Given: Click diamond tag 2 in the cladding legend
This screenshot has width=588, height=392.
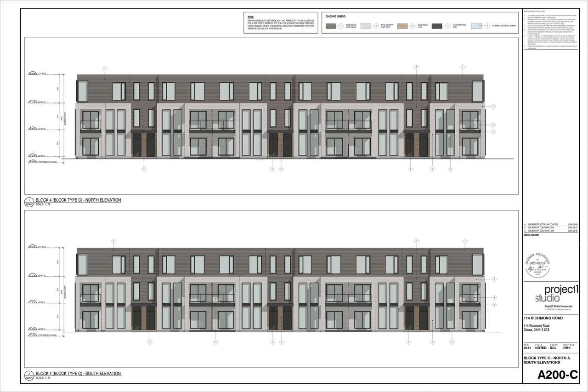Looking at the screenshot, I should pyautogui.click(x=376, y=26).
